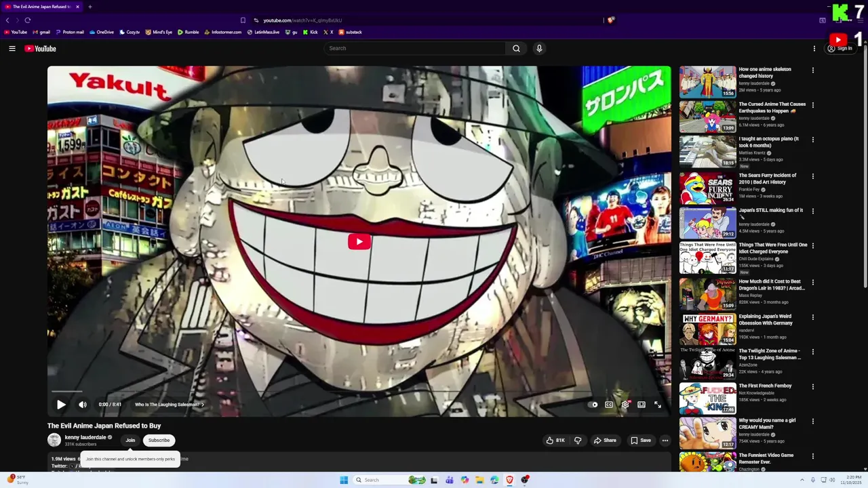Open the YouTube guide hamburger menu
The width and height of the screenshot is (868, 488).
point(12,48)
